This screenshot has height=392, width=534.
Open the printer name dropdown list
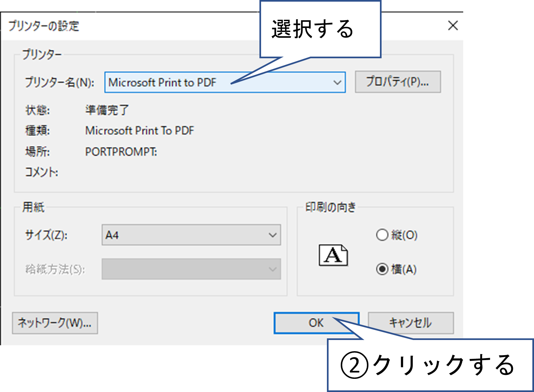(225, 82)
